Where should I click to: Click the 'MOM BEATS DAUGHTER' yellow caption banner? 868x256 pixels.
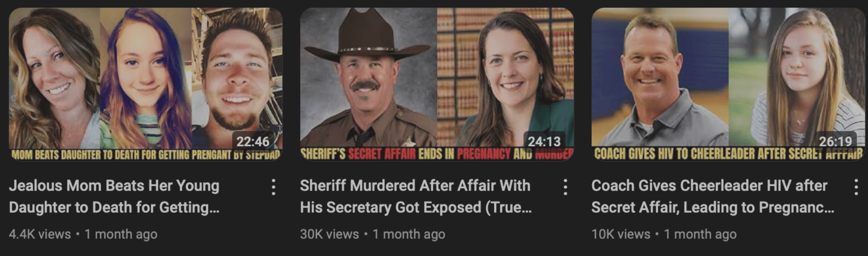click(x=146, y=154)
